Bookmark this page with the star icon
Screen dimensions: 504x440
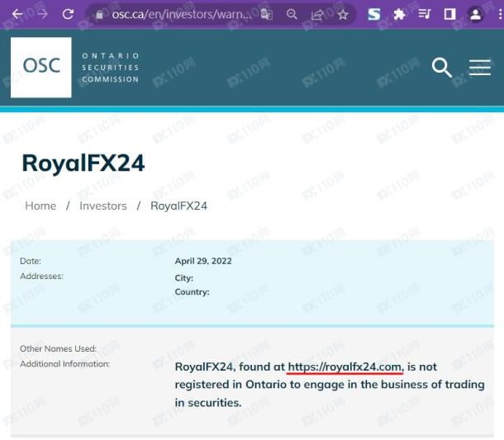pos(343,15)
